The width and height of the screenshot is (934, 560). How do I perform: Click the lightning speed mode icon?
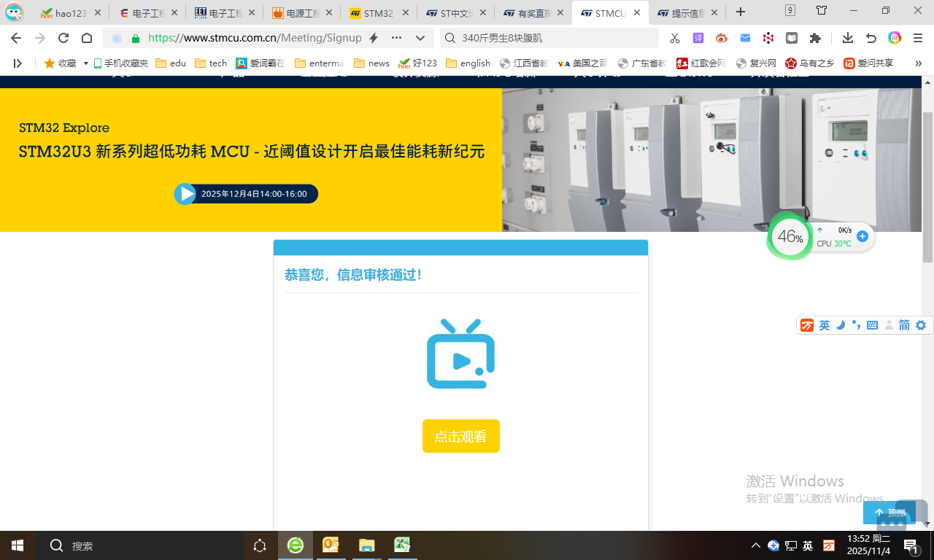coord(374,38)
